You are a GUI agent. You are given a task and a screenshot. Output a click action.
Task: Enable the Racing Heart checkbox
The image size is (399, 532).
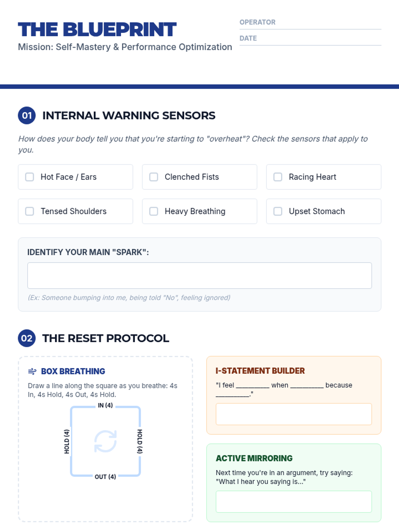[278, 177]
